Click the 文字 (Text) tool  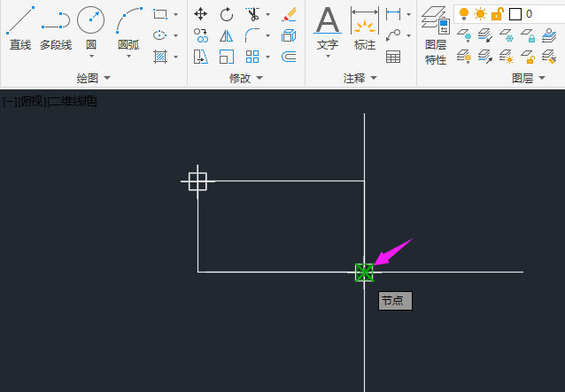328,28
